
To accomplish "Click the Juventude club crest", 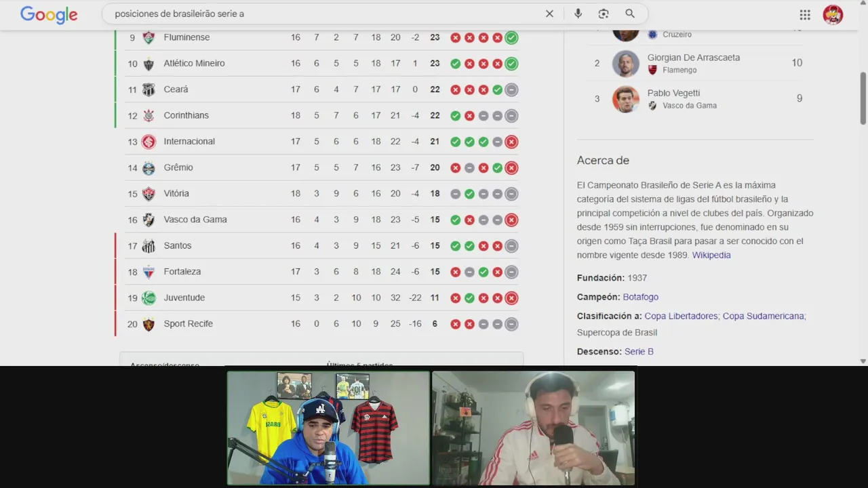I will point(149,298).
